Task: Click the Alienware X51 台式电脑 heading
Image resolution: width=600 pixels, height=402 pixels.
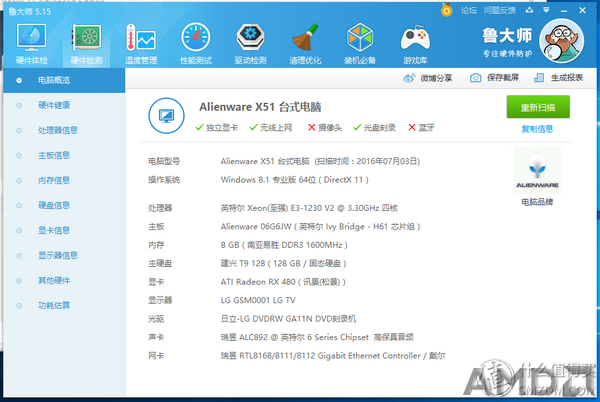Action: pyautogui.click(x=260, y=107)
